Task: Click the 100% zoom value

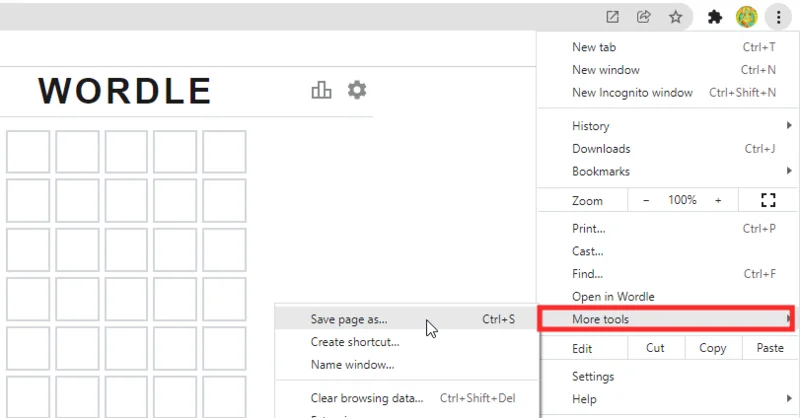Action: (x=682, y=200)
